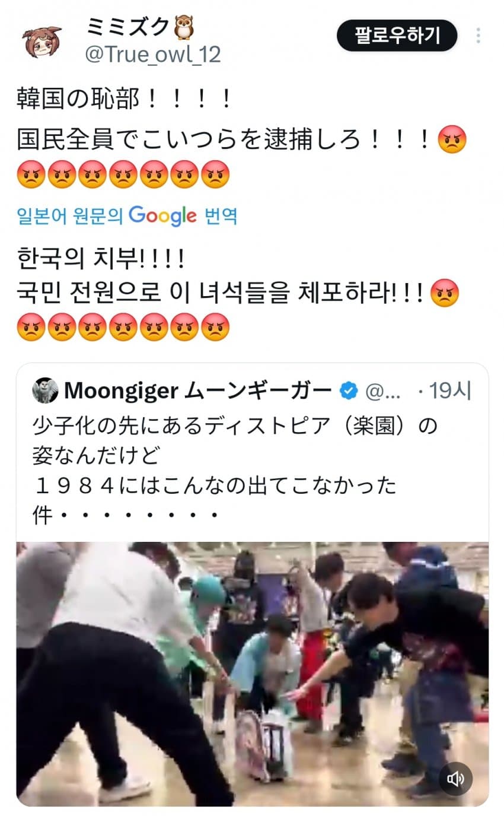The width and height of the screenshot is (504, 816).
Task: Tap the blue verified badge
Action: [x=349, y=390]
